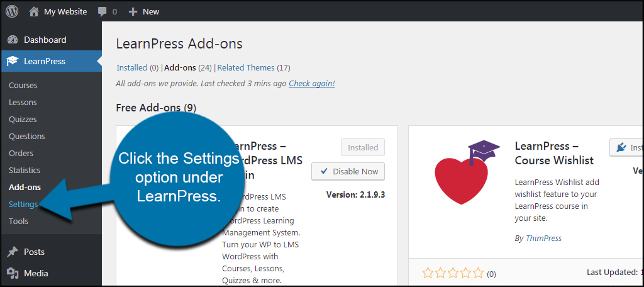Open Quizzes in the sidebar

[x=23, y=119]
